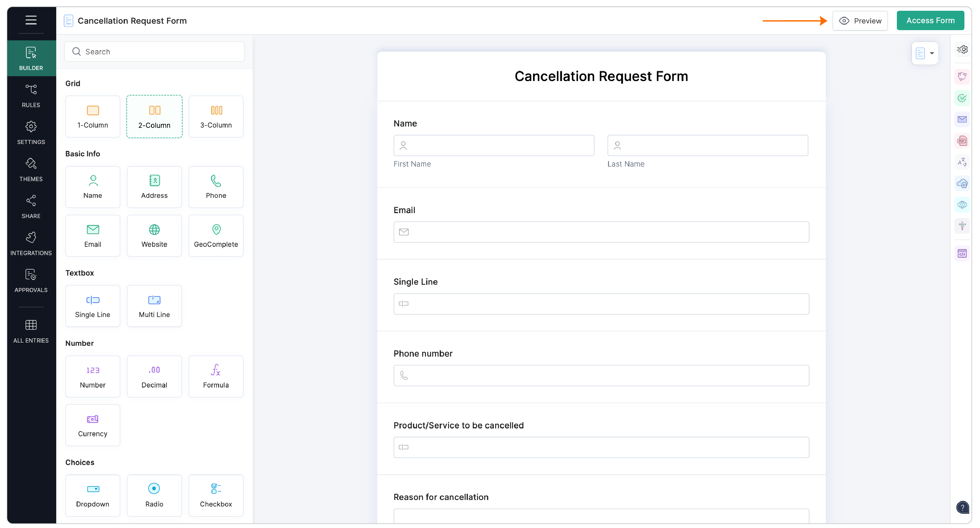Open the form view dropdown arrow
The image size is (980, 528).
pos(931,53)
